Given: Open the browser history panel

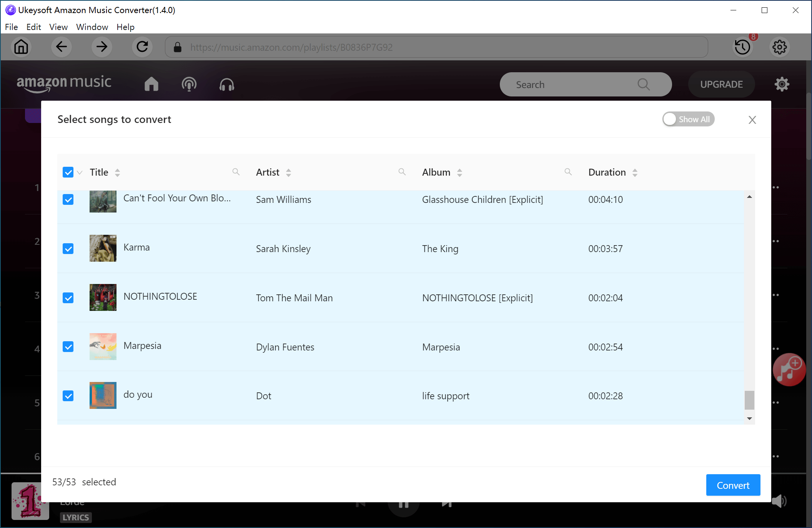Looking at the screenshot, I should point(742,47).
